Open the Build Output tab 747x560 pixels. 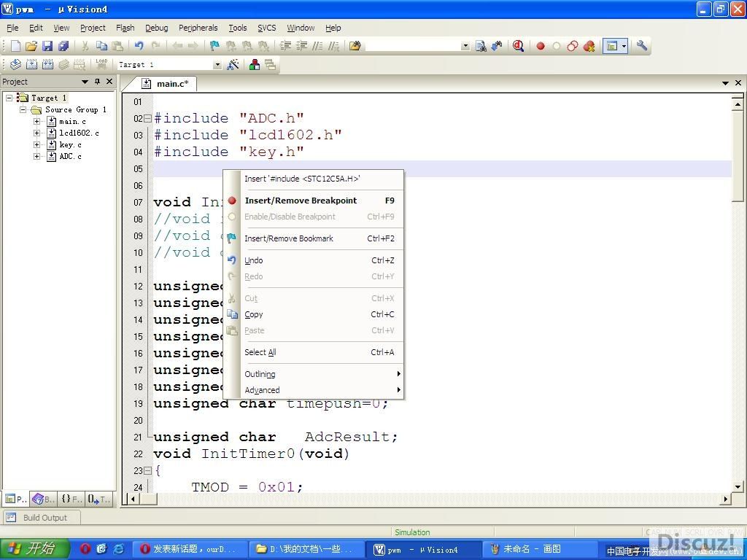42,518
